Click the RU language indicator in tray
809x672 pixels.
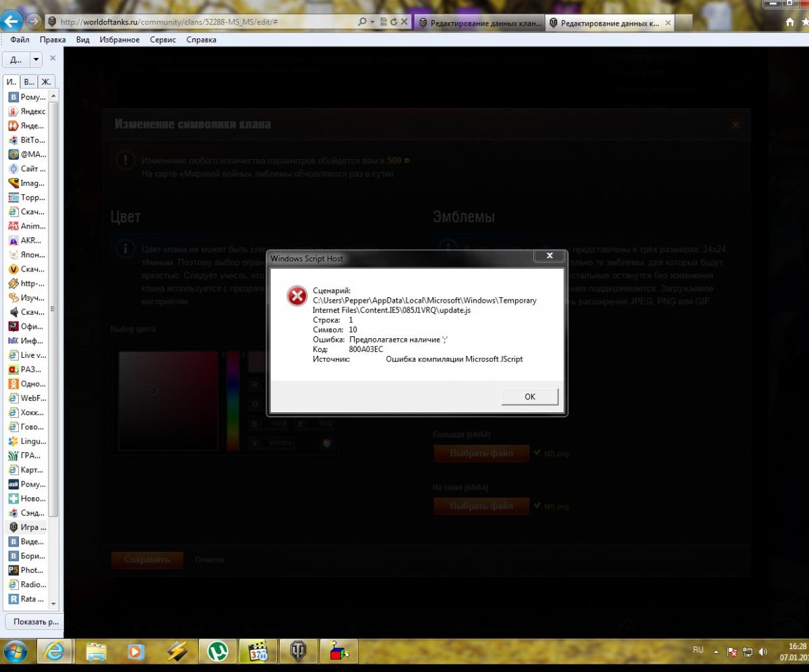pyautogui.click(x=698, y=650)
